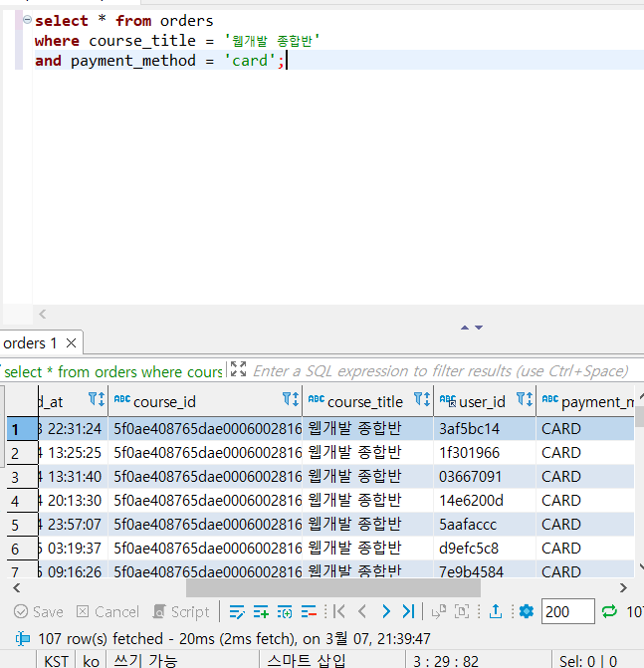Click the focus cell panel icon
Image resolution: width=644 pixels, height=668 pixels.
tap(462, 612)
